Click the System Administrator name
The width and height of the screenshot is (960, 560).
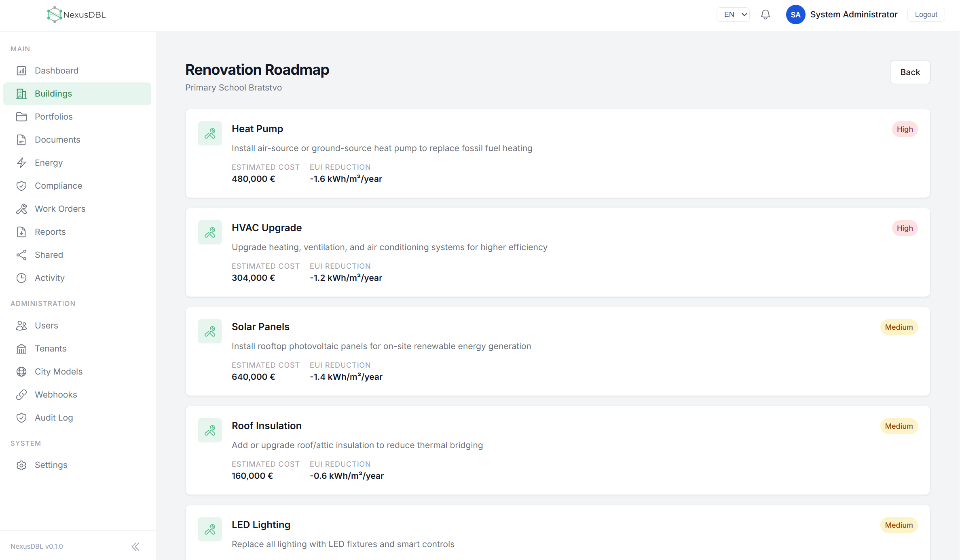click(854, 15)
